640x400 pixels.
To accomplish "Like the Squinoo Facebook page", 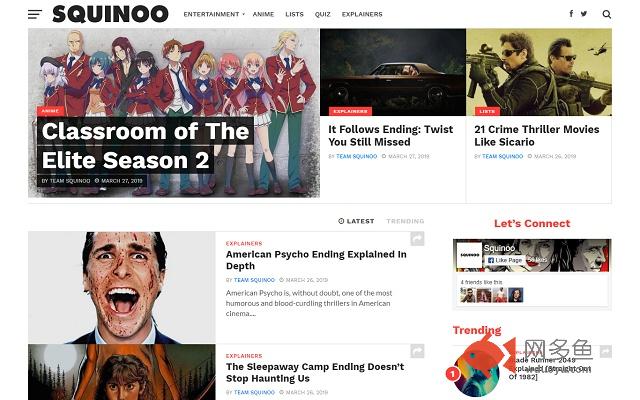I will click(505, 260).
